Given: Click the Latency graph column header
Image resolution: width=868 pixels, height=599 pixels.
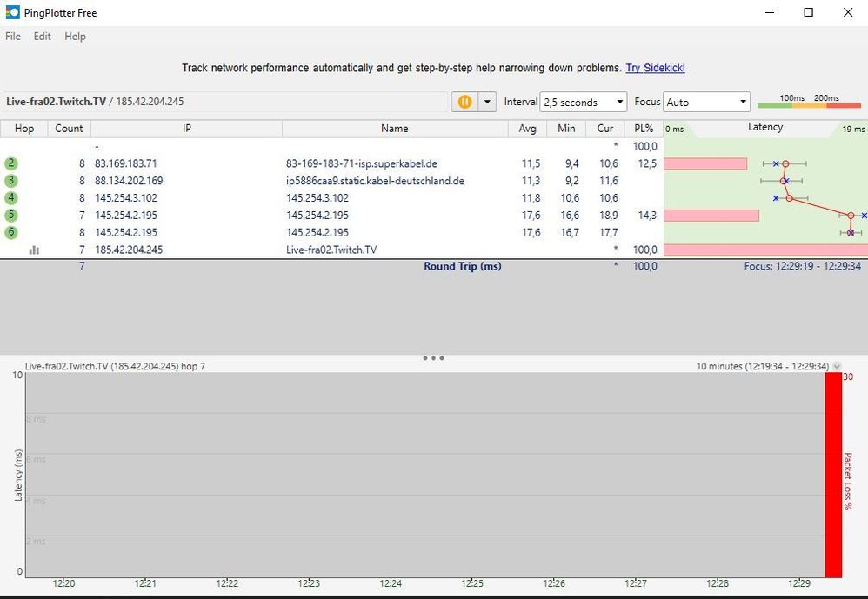Looking at the screenshot, I should click(765, 127).
